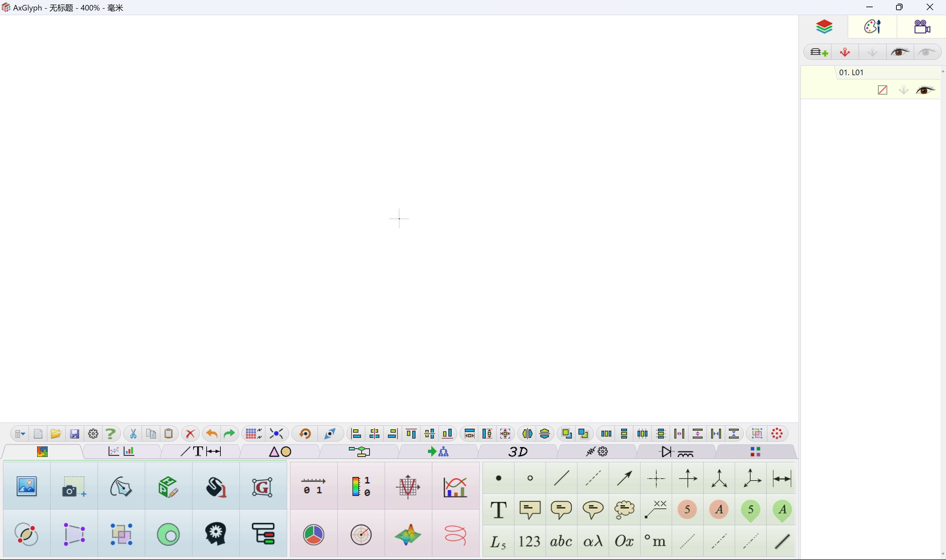The width and height of the screenshot is (946, 560).
Task: Click the Add new layer icon
Action: pos(819,52)
